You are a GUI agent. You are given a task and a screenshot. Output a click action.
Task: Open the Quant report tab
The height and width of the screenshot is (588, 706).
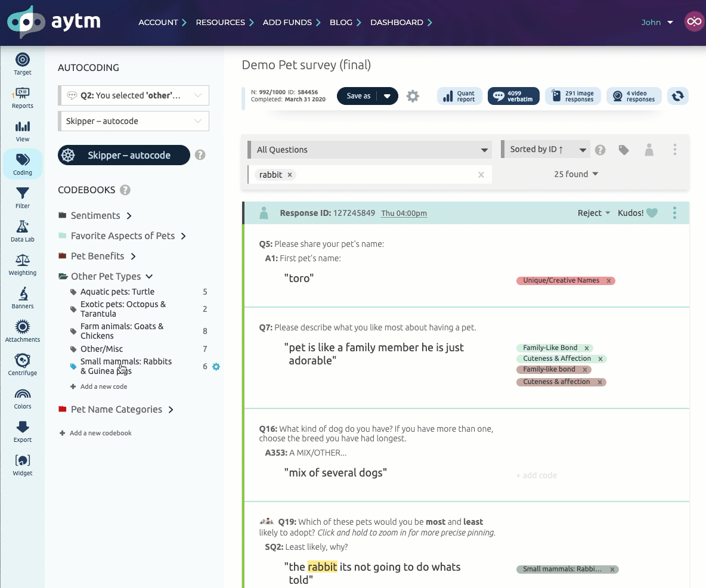[460, 96]
